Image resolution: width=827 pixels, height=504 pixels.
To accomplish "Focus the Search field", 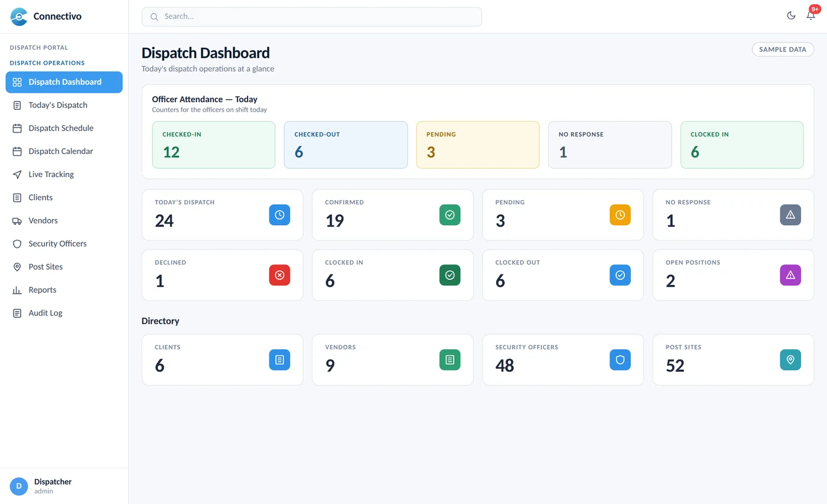I will click(x=312, y=17).
